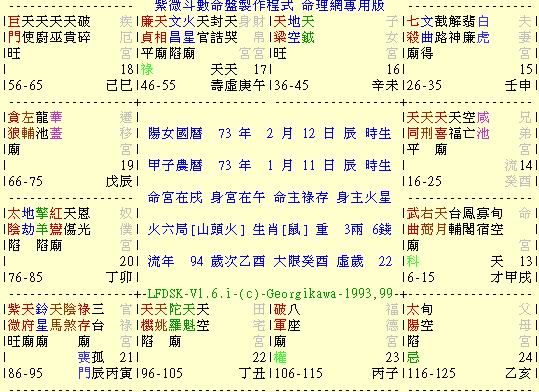539x392 pixels.
Task: Select the red star name 破軍
Action: point(280,317)
